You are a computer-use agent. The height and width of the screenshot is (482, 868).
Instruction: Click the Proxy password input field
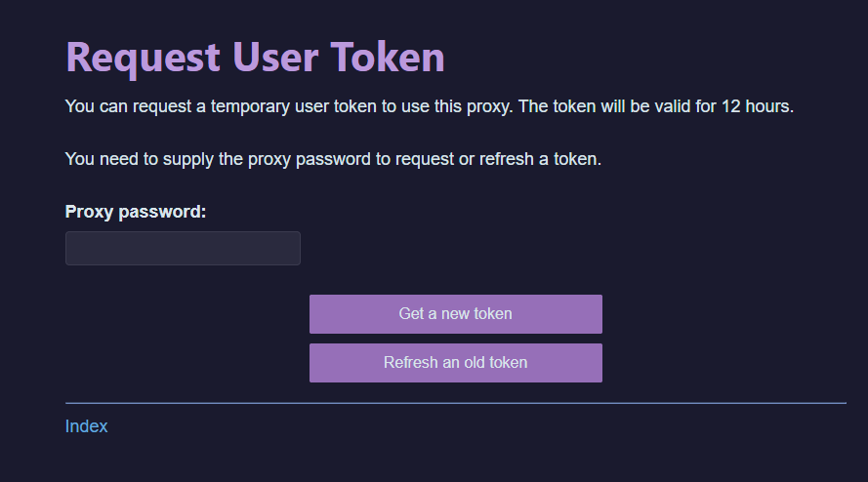point(183,248)
